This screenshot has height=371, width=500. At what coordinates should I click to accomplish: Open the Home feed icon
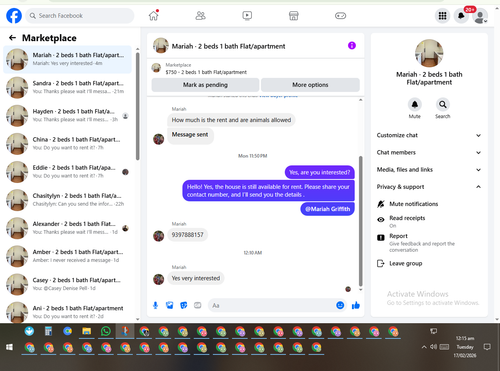[154, 15]
